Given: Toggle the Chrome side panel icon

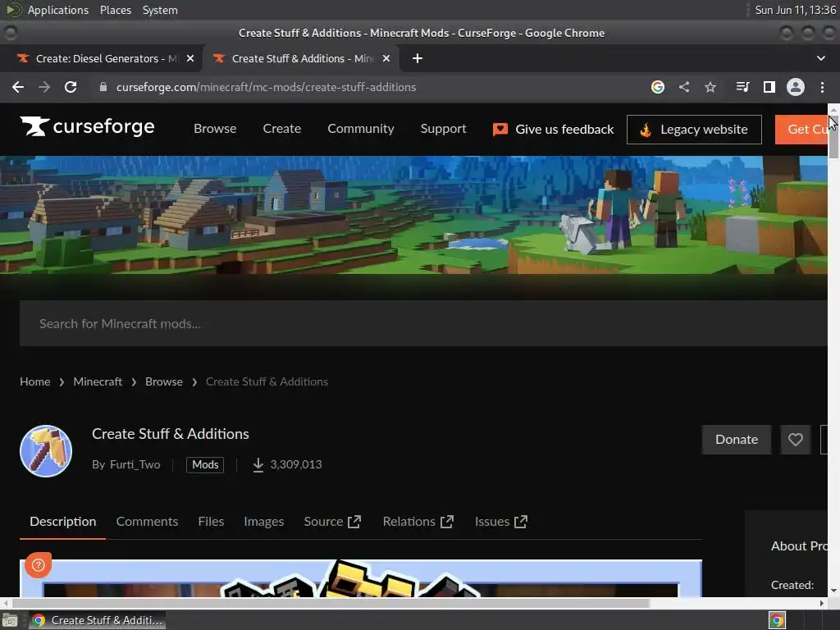Looking at the screenshot, I should 769,87.
